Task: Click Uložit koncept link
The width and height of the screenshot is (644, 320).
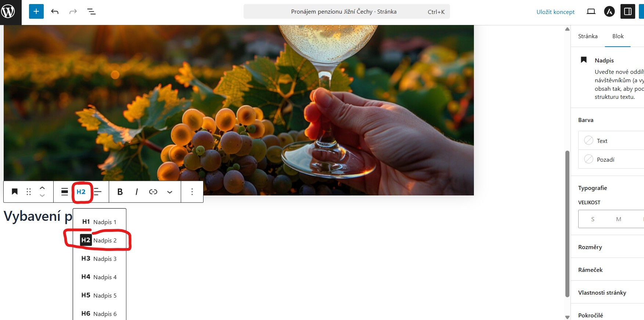Action: click(x=555, y=12)
